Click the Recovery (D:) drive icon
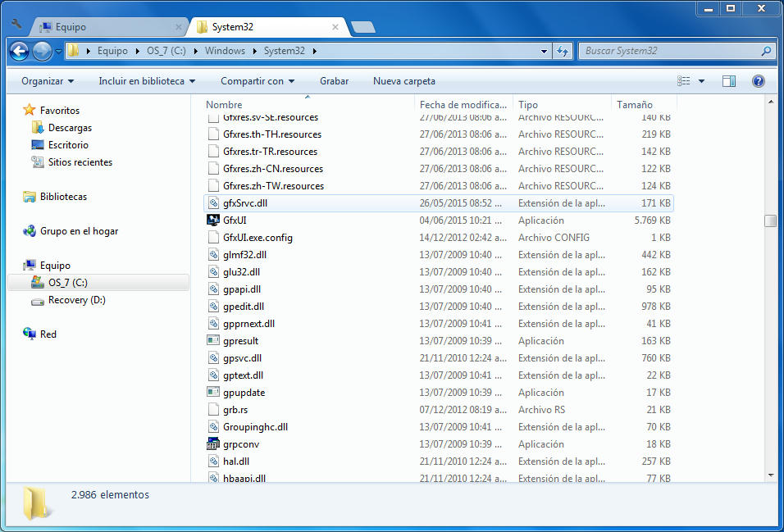 tap(38, 301)
